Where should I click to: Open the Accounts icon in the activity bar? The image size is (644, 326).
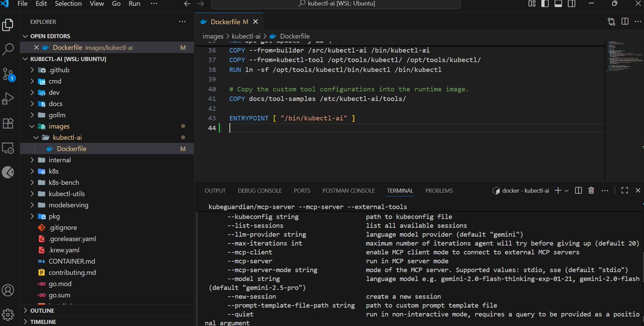coord(8,290)
